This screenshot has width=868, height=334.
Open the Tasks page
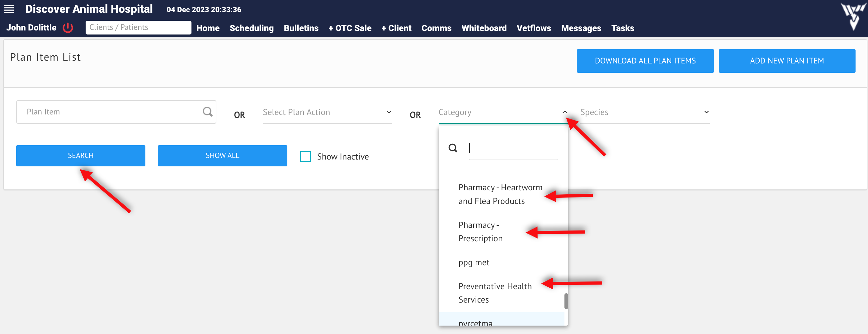tap(623, 28)
